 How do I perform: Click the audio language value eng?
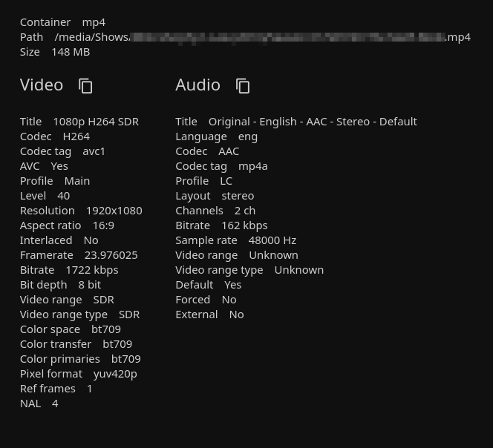[248, 136]
